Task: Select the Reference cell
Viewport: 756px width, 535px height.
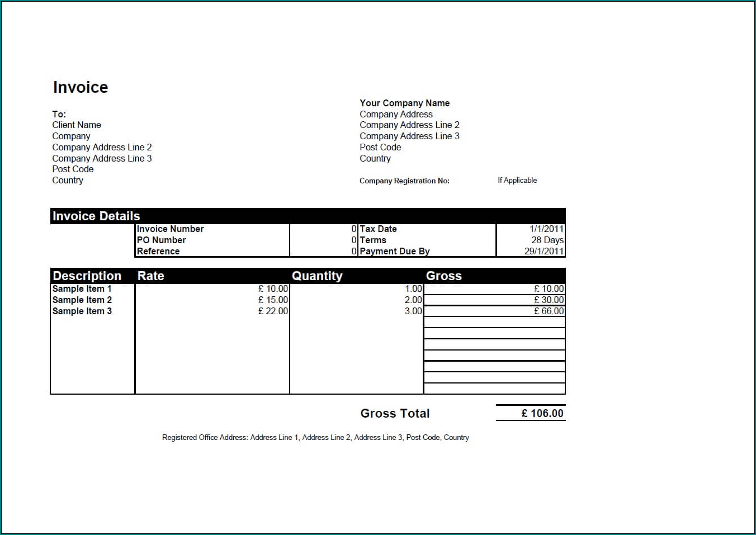Action: (x=158, y=251)
